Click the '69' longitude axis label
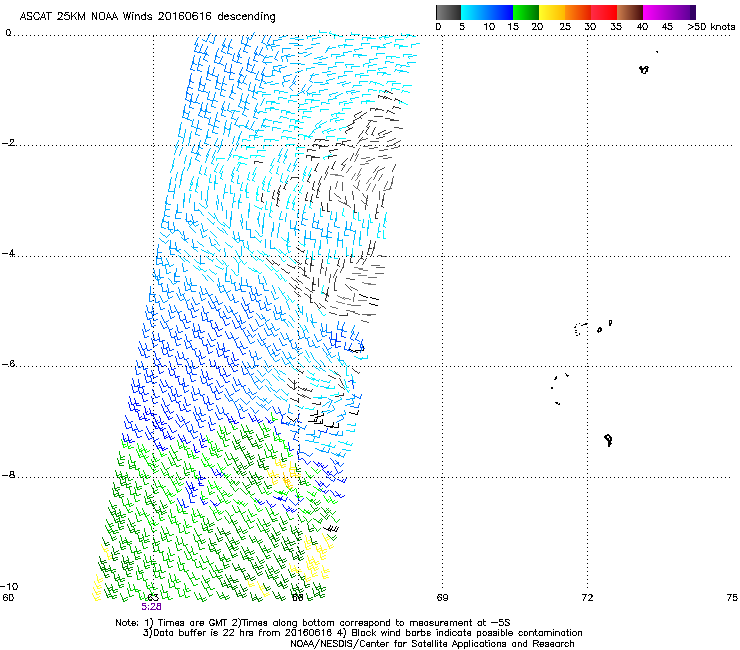The width and height of the screenshot is (740, 650). [x=442, y=598]
